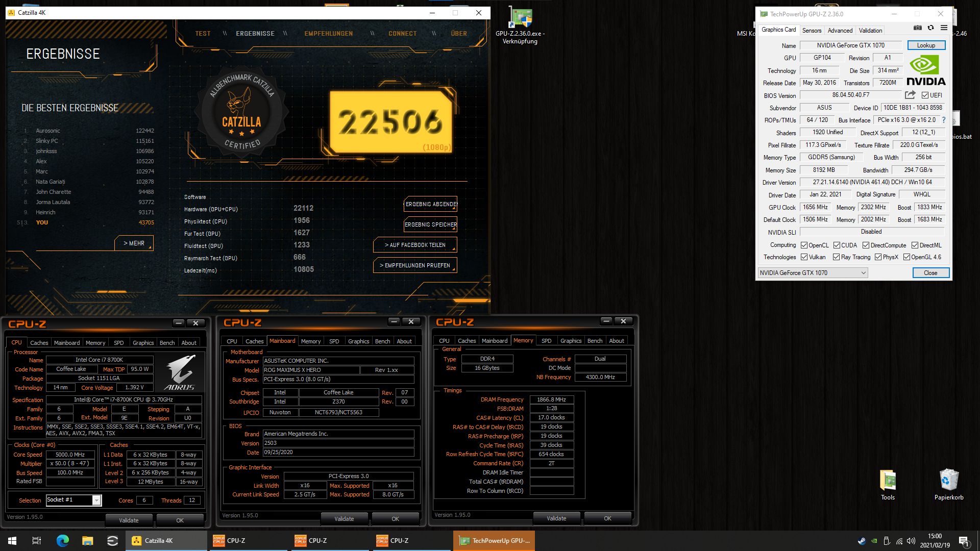Click AUF FACEBOOK TEILEN button
This screenshot has height=551, width=980.
(x=415, y=245)
